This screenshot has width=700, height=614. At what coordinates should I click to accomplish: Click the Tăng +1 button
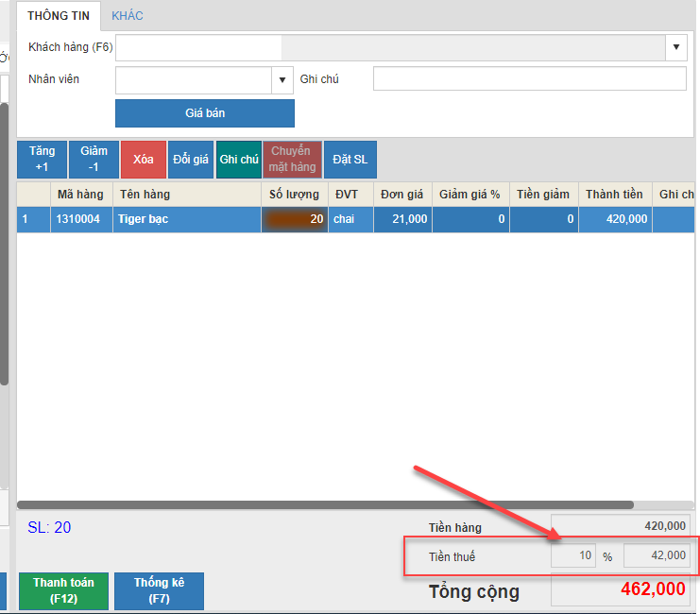42,160
